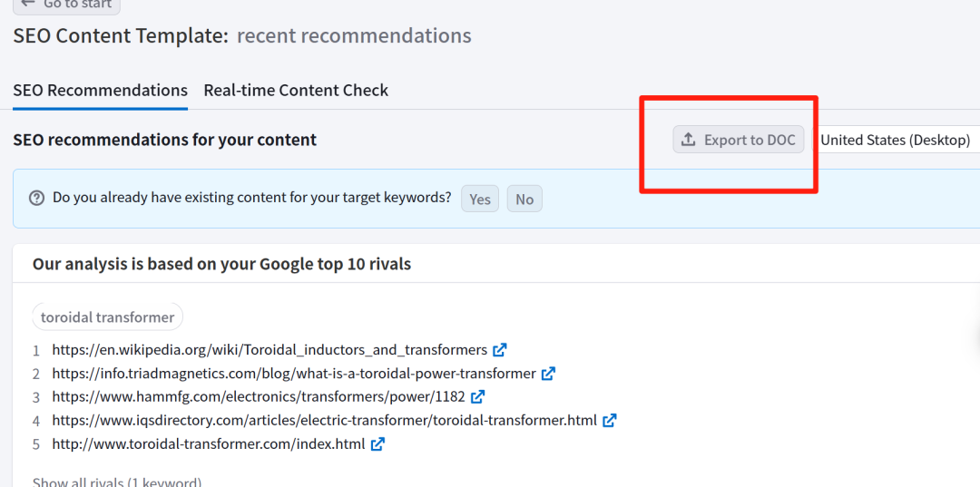Expand Show all rivals list
The image size is (980, 487).
click(x=117, y=482)
